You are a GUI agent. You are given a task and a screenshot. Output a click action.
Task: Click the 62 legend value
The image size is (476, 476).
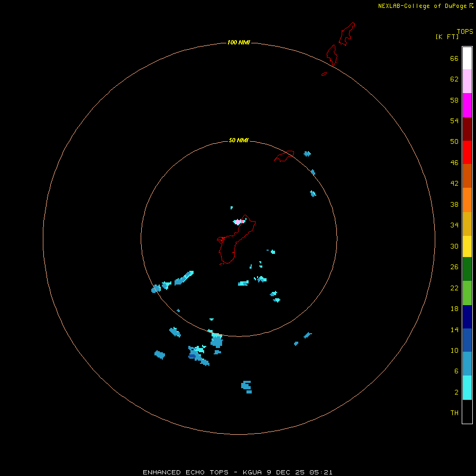point(454,79)
